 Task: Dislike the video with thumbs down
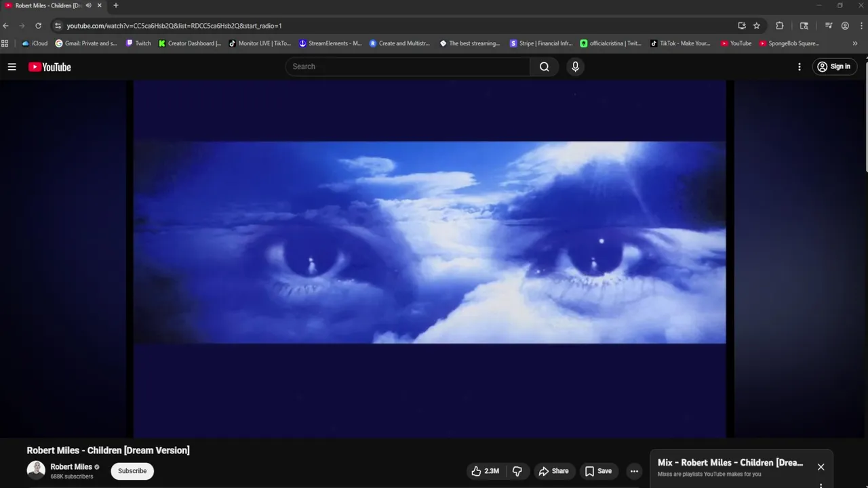click(517, 471)
